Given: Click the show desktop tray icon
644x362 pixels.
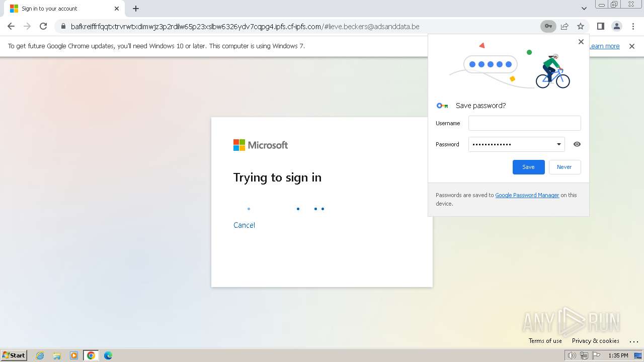Looking at the screenshot, I should pyautogui.click(x=638, y=355).
